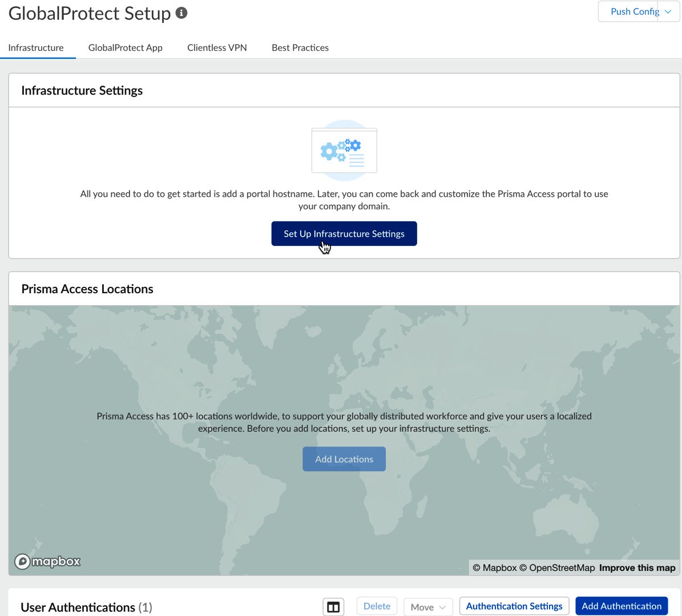Screen dimensions: 682x616
Task: Switch to the Infrastructure tab
Action: pos(36,48)
